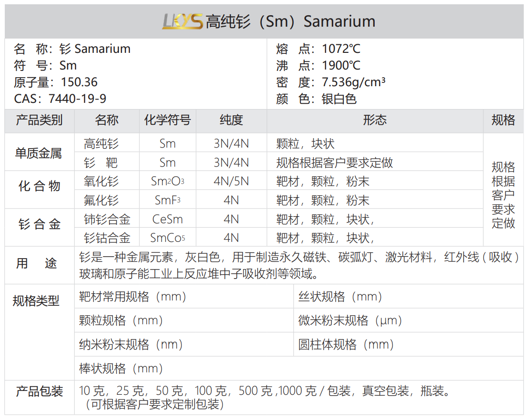Click the melting point value 1072℃
This screenshot has width=529, height=420.
coord(341,49)
